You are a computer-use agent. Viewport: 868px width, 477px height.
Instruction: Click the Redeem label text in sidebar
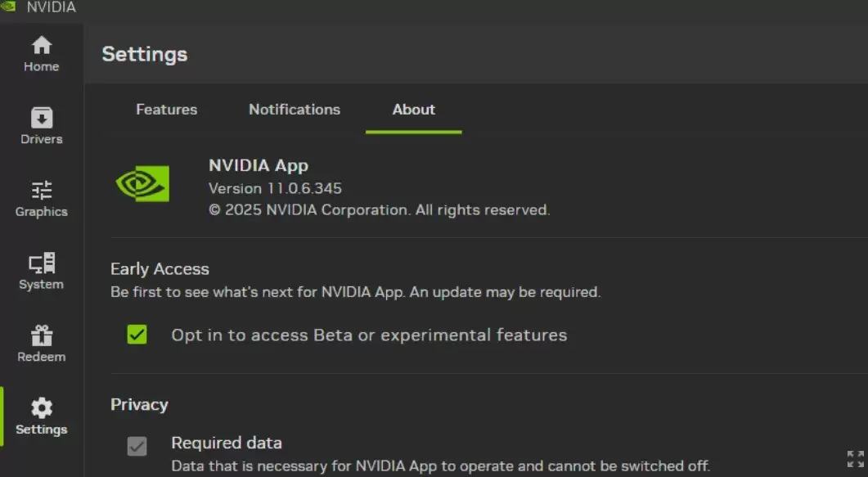tap(41, 357)
